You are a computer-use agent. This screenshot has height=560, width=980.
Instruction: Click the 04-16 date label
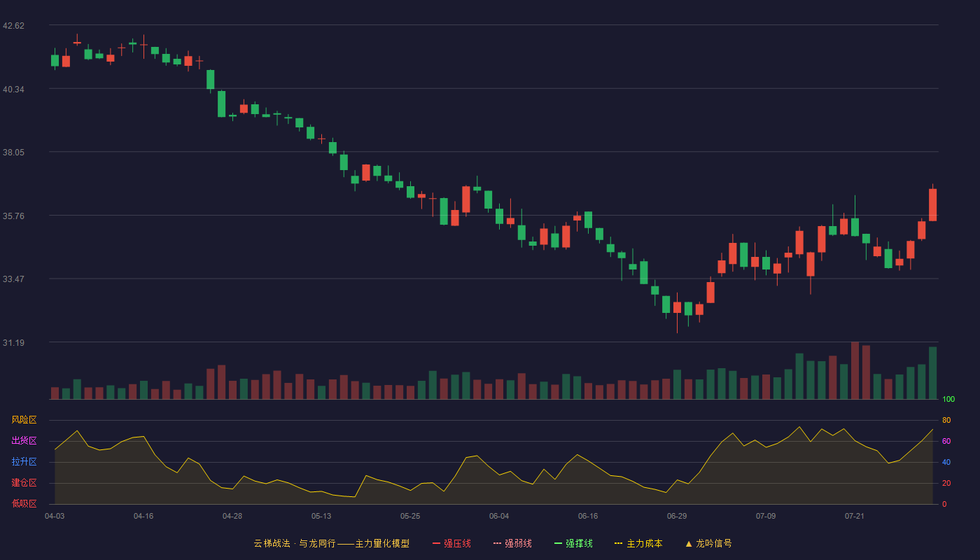click(143, 516)
